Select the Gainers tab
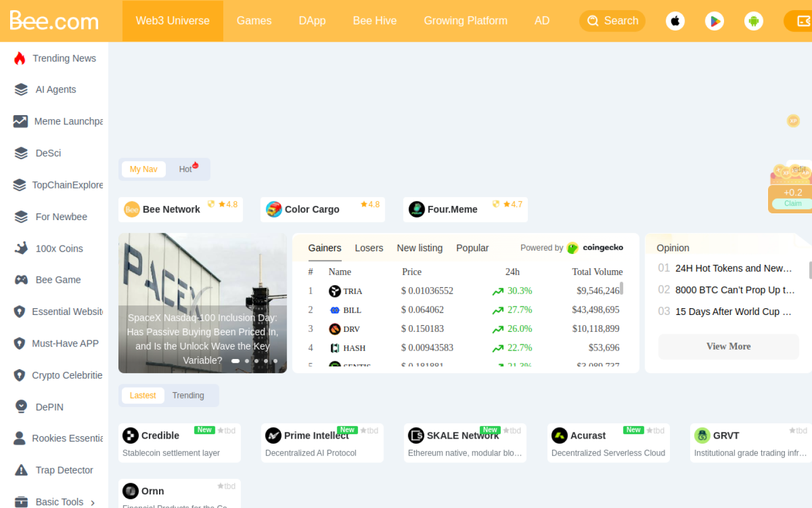Viewport: 812px width, 508px height. 325,248
